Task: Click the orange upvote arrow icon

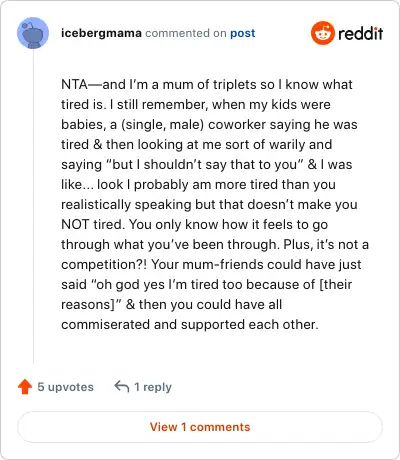Action: pos(25,387)
